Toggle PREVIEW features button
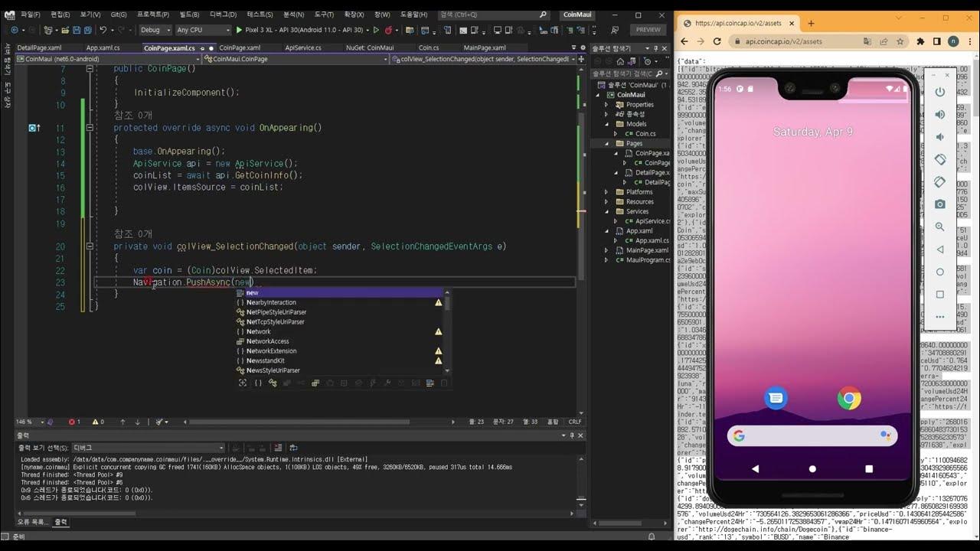Viewport: 980px width, 551px height. pos(648,30)
